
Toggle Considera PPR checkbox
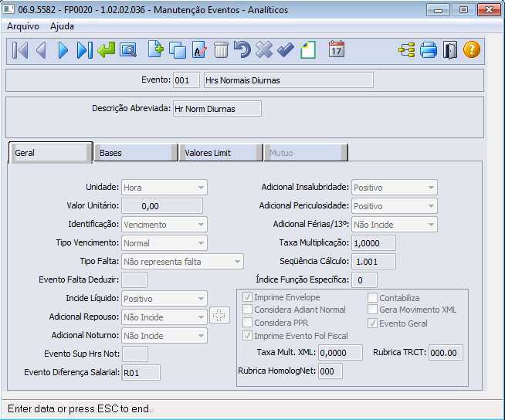click(247, 323)
